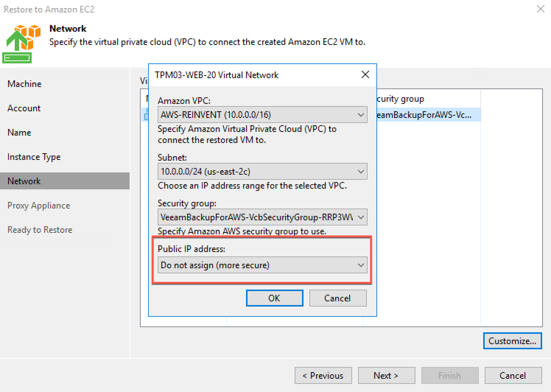Expand the Subnet dropdown list
The image size is (551, 392).
262,171
